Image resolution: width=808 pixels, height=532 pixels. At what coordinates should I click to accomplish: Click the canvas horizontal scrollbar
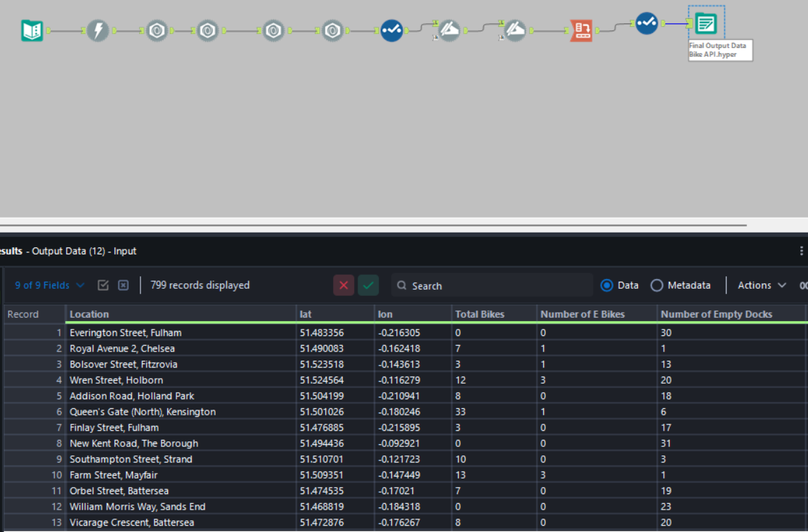tap(372, 226)
